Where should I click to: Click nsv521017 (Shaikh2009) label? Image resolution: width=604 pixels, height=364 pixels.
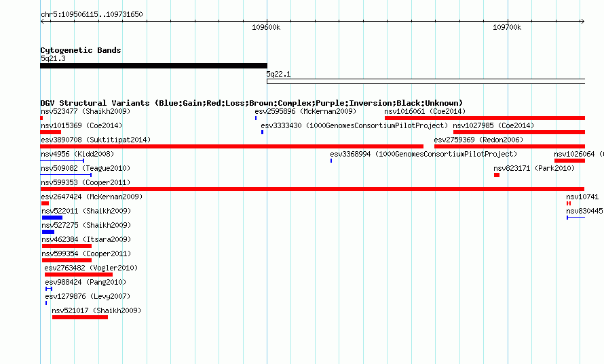(x=96, y=311)
